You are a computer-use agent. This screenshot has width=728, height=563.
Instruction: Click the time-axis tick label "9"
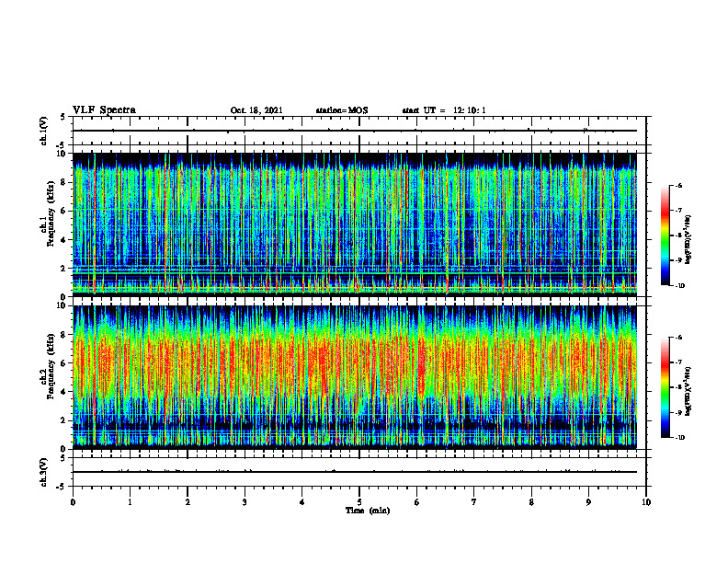[588, 502]
